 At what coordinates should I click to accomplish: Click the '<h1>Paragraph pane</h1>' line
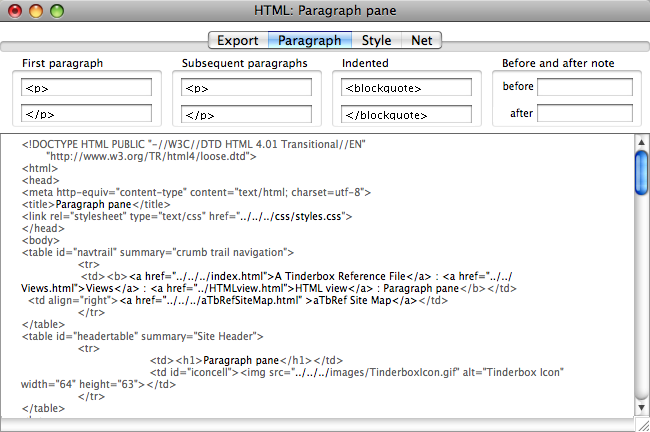(246, 360)
